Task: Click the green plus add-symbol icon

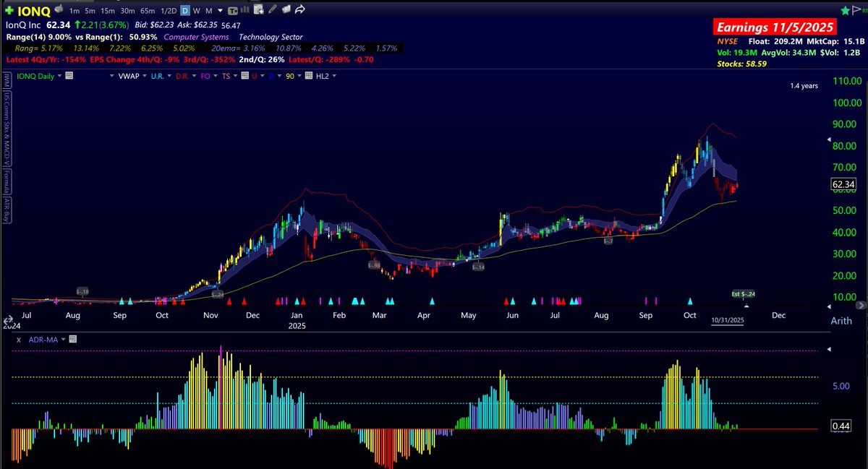Action: (x=9, y=10)
